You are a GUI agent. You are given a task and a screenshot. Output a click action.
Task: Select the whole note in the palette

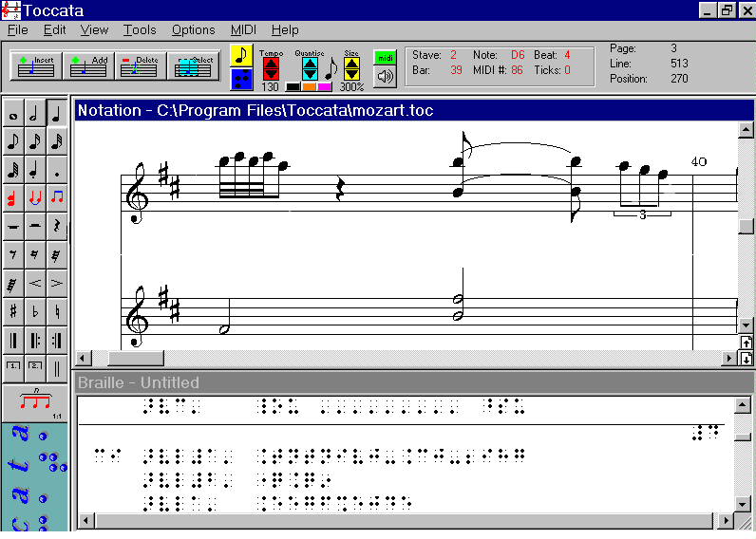coord(13,115)
